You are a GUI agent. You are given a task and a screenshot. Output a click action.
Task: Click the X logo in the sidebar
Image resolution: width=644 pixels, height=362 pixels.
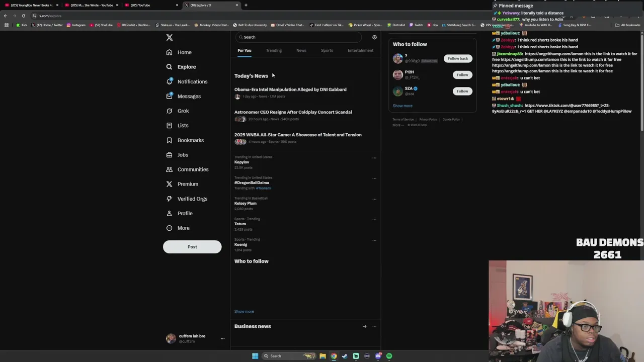(x=170, y=37)
